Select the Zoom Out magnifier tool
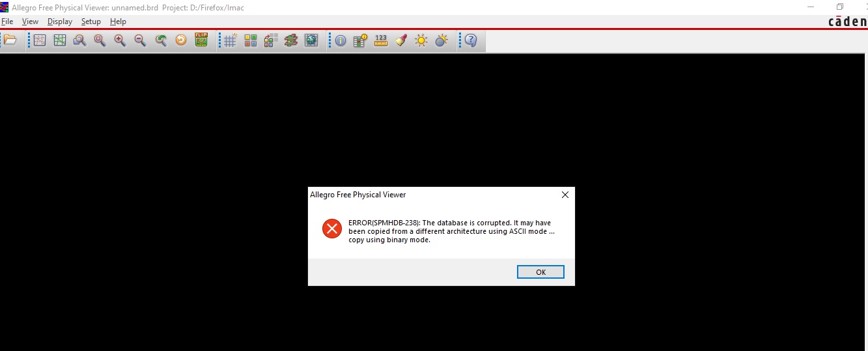The height and width of the screenshot is (351, 868). tap(140, 40)
